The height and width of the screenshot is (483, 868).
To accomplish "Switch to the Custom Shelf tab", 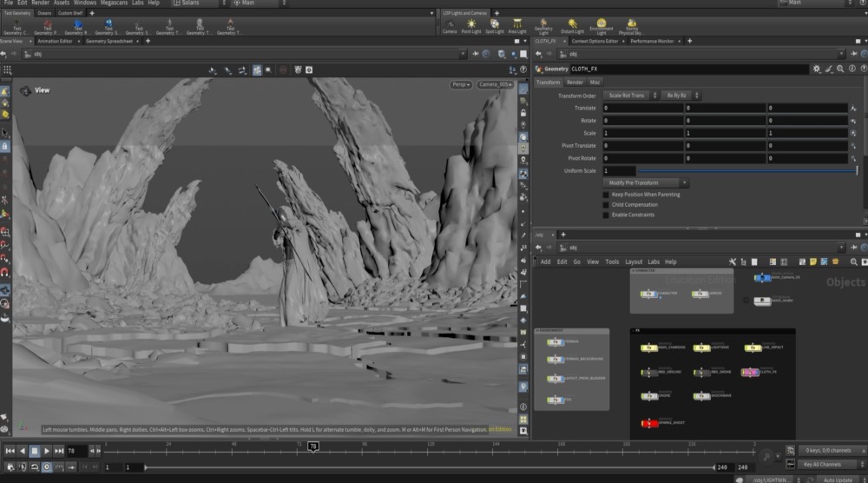I will 70,13.
